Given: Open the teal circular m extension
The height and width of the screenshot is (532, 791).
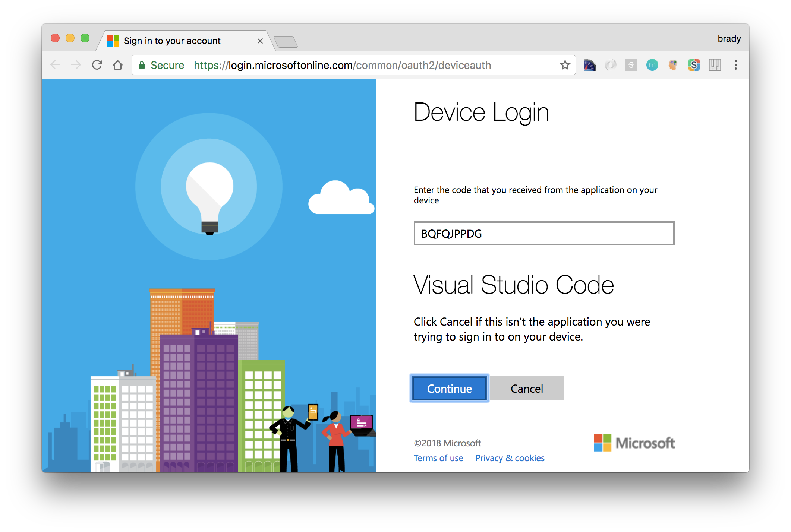Looking at the screenshot, I should (652, 65).
